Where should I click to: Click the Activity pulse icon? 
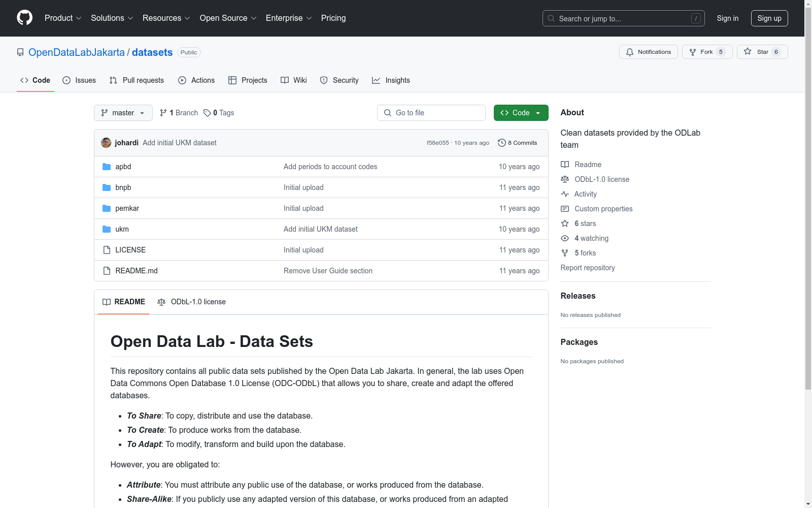pyautogui.click(x=565, y=194)
